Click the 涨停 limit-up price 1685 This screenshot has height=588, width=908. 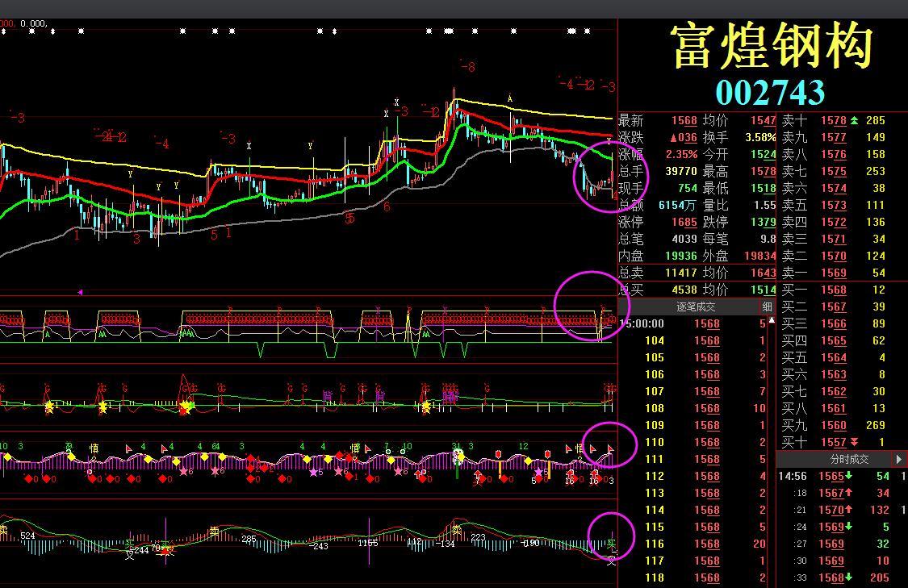point(684,222)
